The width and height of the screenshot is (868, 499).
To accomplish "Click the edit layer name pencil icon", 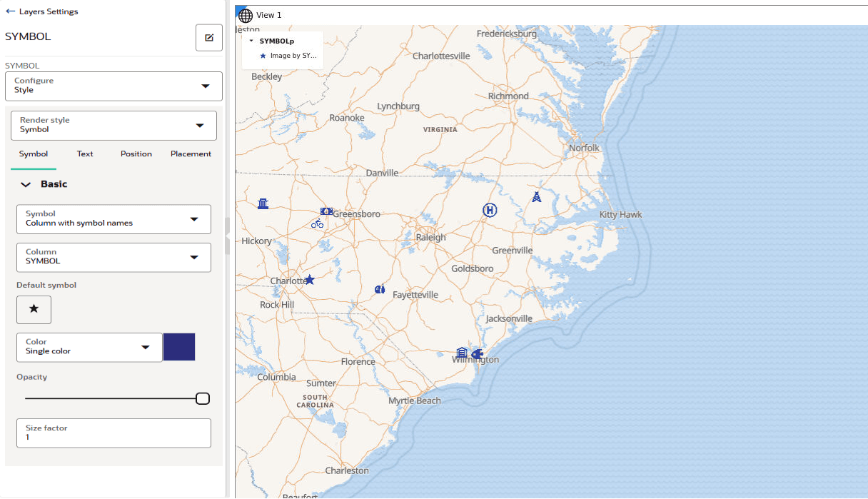I will pos(209,38).
